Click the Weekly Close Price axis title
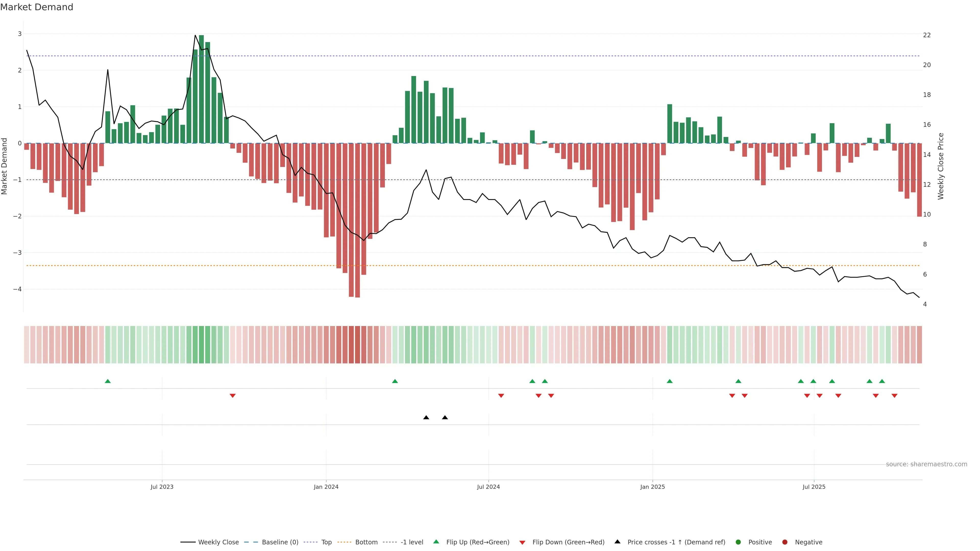 click(x=941, y=166)
